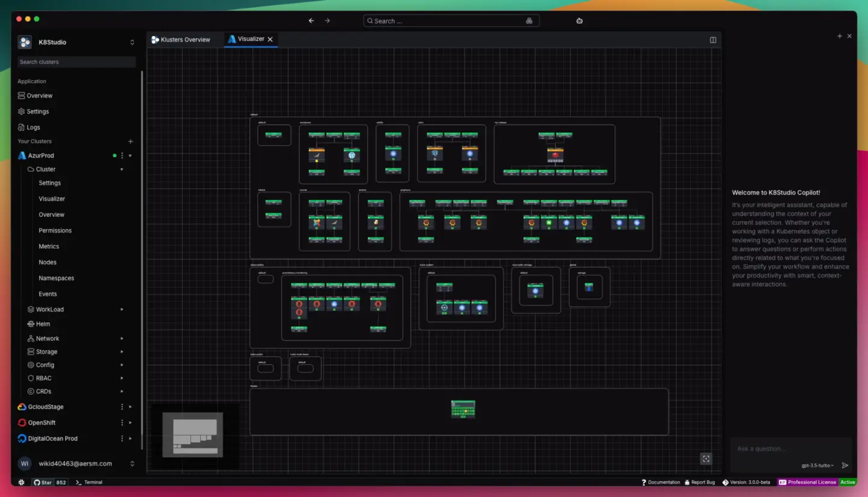Click the K8Studio logo icon
The width and height of the screenshot is (868, 497).
(x=25, y=42)
